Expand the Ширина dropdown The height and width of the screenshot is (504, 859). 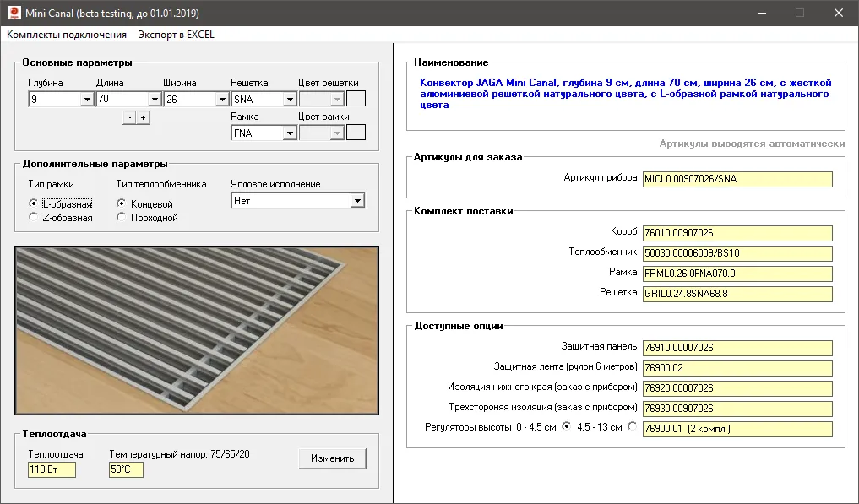tap(222, 99)
